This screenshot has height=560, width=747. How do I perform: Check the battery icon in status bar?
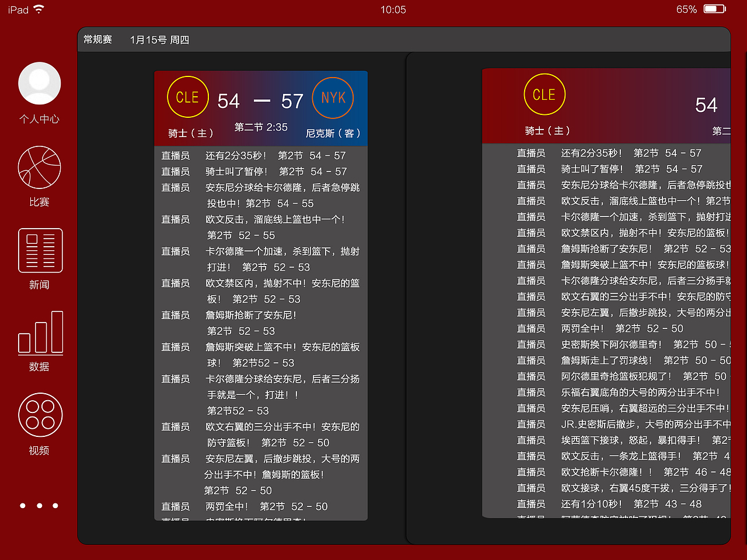pyautogui.click(x=714, y=9)
